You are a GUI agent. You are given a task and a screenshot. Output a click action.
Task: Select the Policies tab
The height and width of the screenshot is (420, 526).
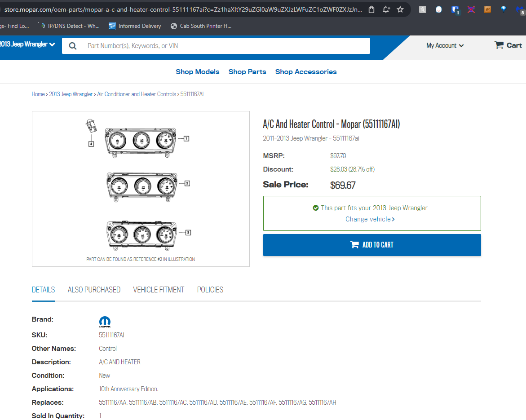point(210,290)
